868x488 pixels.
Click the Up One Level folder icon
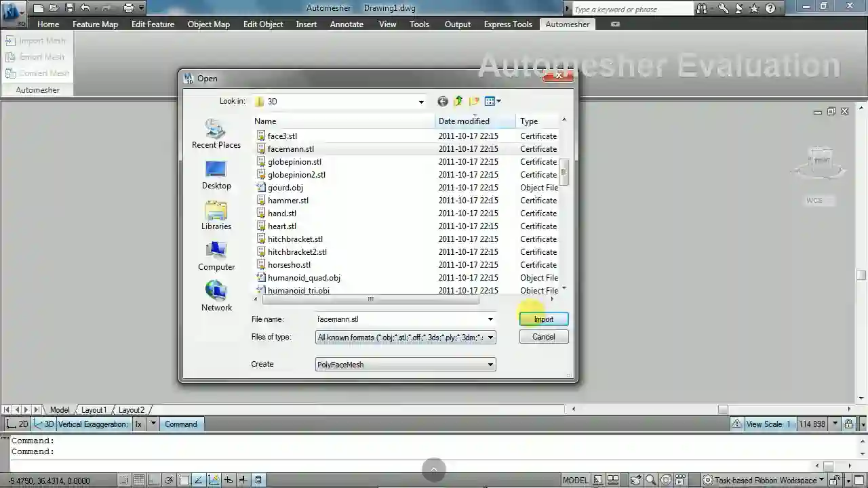[458, 102]
